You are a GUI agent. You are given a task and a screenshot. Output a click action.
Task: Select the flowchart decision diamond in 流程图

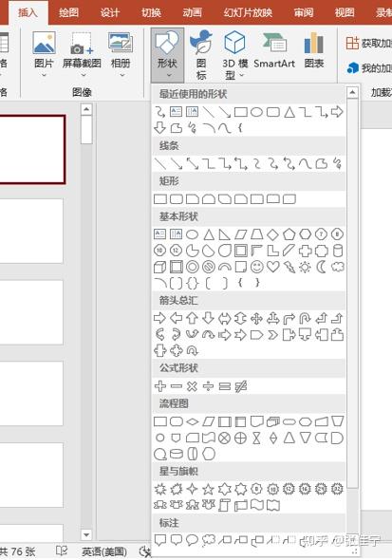(x=192, y=421)
